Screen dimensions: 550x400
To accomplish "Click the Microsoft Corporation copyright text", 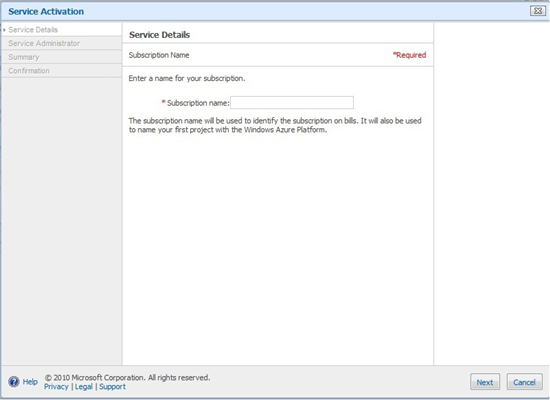I will (x=127, y=378).
